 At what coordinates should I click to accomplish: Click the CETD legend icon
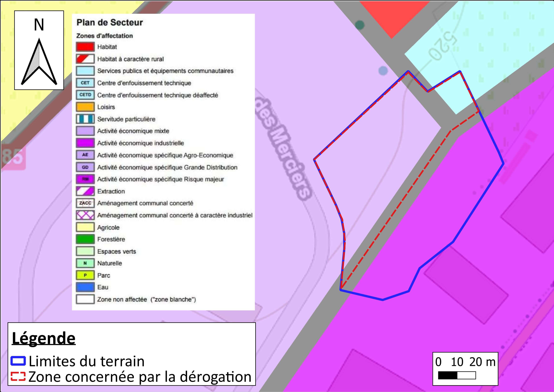[85, 95]
